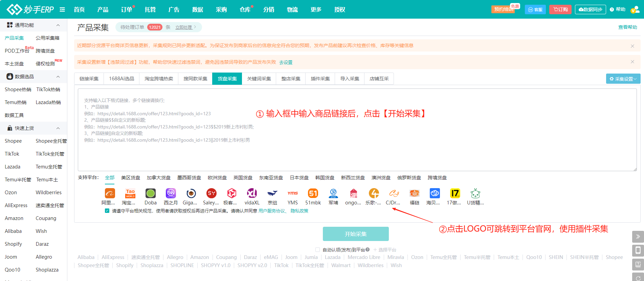Enable auto-claim publish to platform checkbox

pyautogui.click(x=317, y=250)
